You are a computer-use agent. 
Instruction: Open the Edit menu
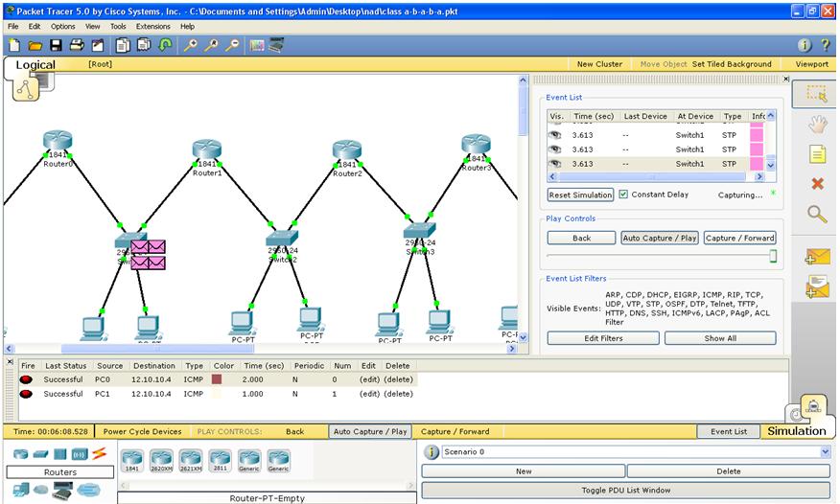pyautogui.click(x=35, y=26)
